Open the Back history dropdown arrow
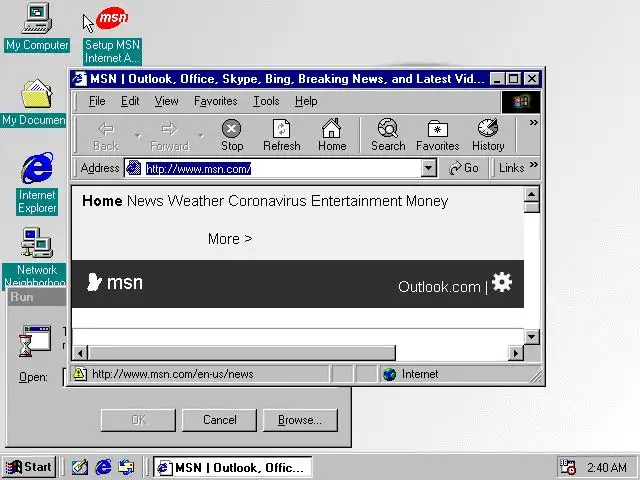This screenshot has width=640, height=480. (x=138, y=136)
